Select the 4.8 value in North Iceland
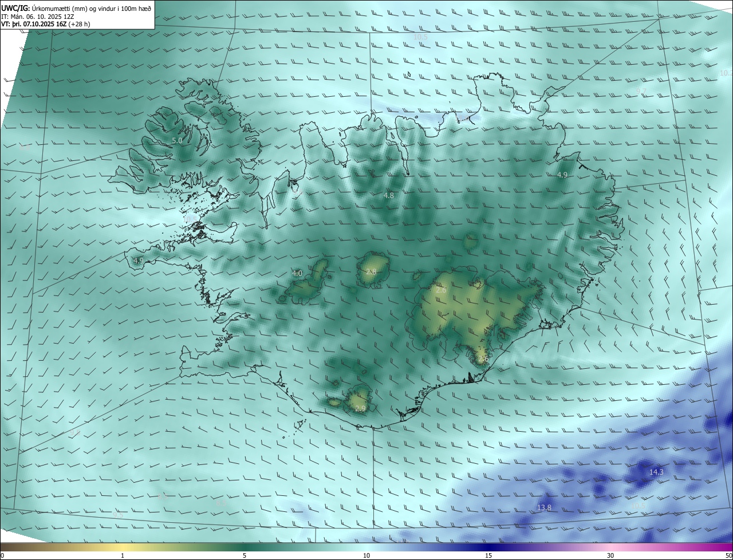 click(x=389, y=195)
